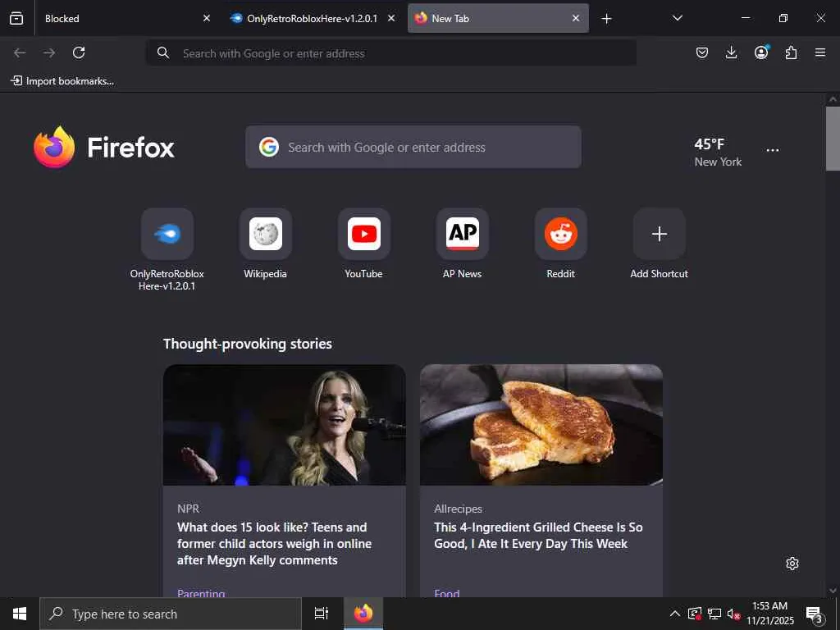The width and height of the screenshot is (840, 630).
Task: Focus the URL address bar
Action: coord(391,53)
